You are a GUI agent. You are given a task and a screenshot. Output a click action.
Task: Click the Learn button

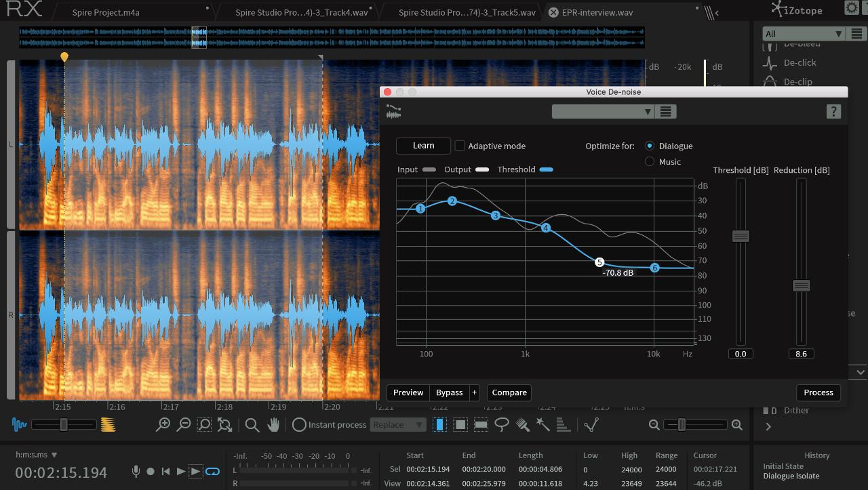(423, 146)
